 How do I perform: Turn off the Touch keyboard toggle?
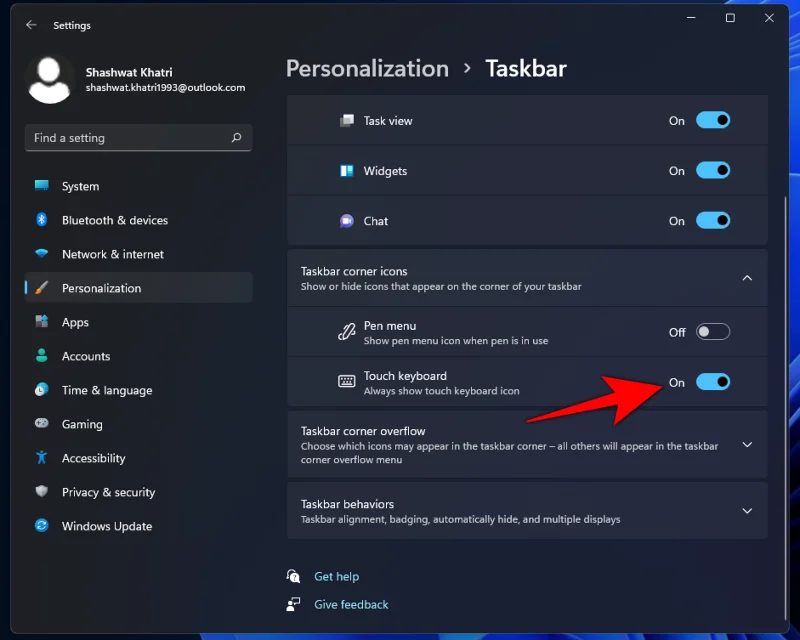pyautogui.click(x=713, y=382)
